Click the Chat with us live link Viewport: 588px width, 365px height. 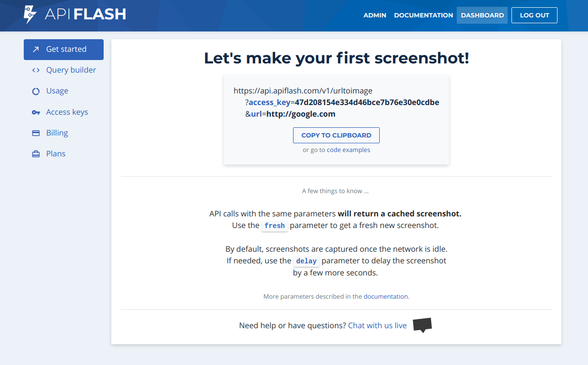[x=377, y=325]
